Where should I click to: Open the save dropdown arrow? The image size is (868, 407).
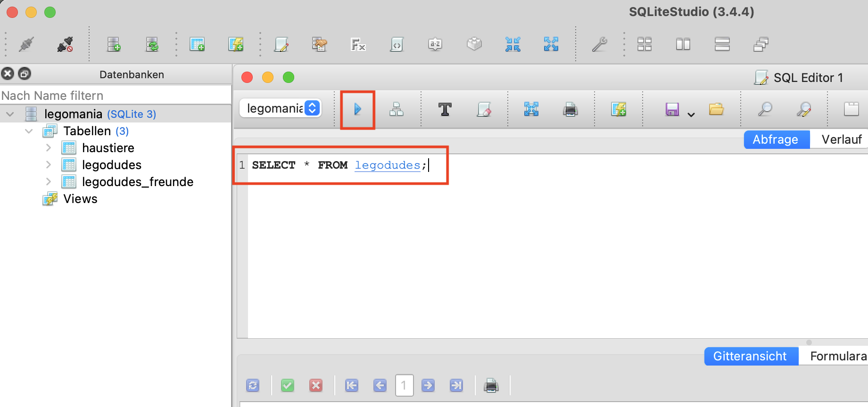click(691, 114)
